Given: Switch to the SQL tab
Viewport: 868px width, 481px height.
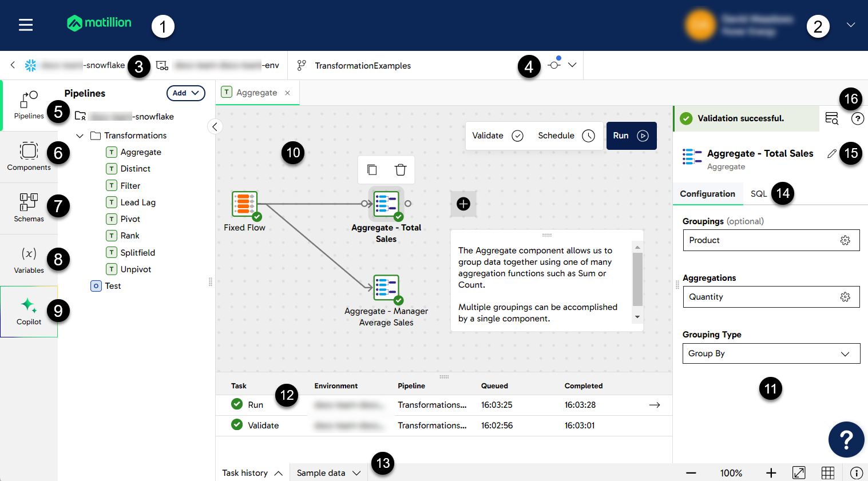Looking at the screenshot, I should pyautogui.click(x=759, y=194).
